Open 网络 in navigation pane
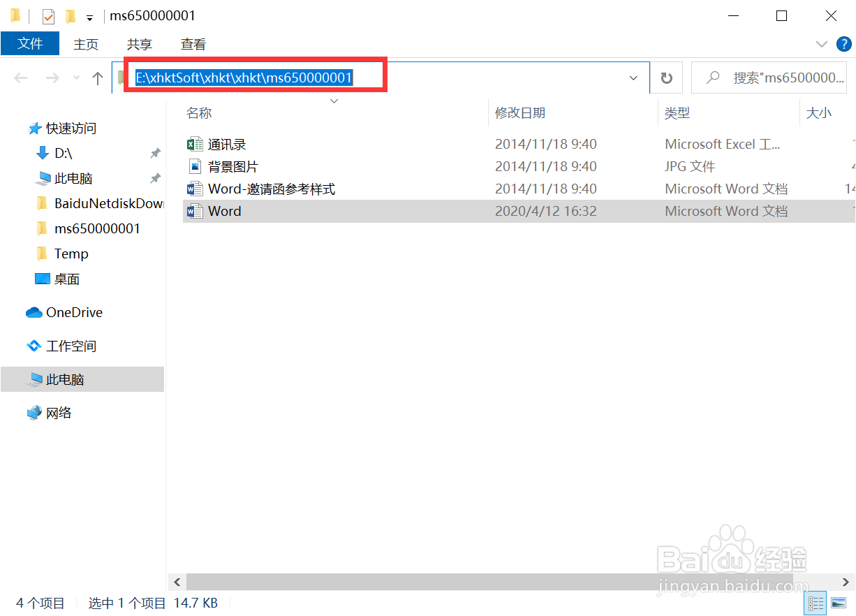 tap(59, 413)
